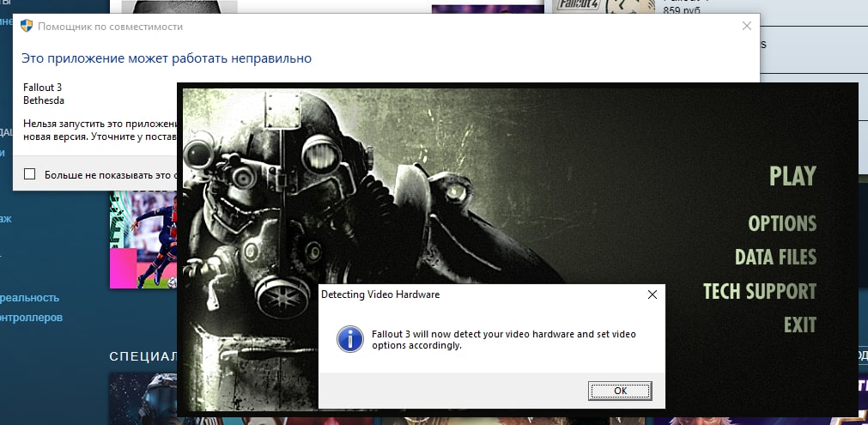Open the 'реальность' link in Steam sidebar
The height and width of the screenshot is (425, 868).
(x=29, y=298)
